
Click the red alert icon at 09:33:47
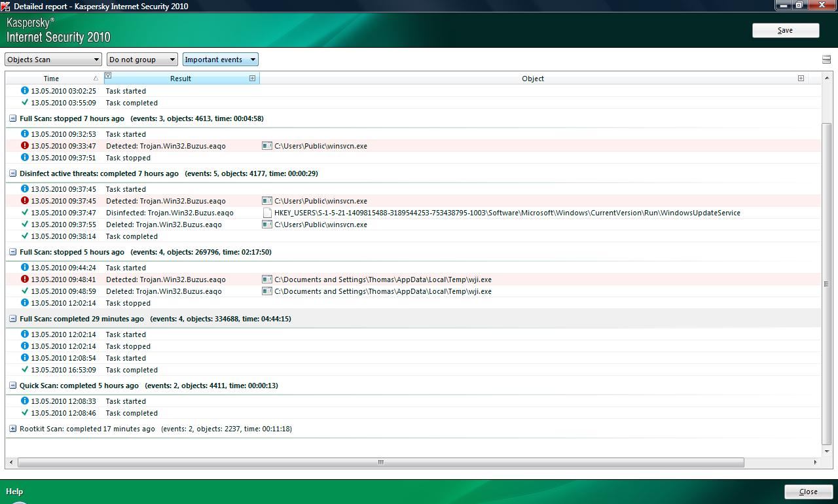25,146
